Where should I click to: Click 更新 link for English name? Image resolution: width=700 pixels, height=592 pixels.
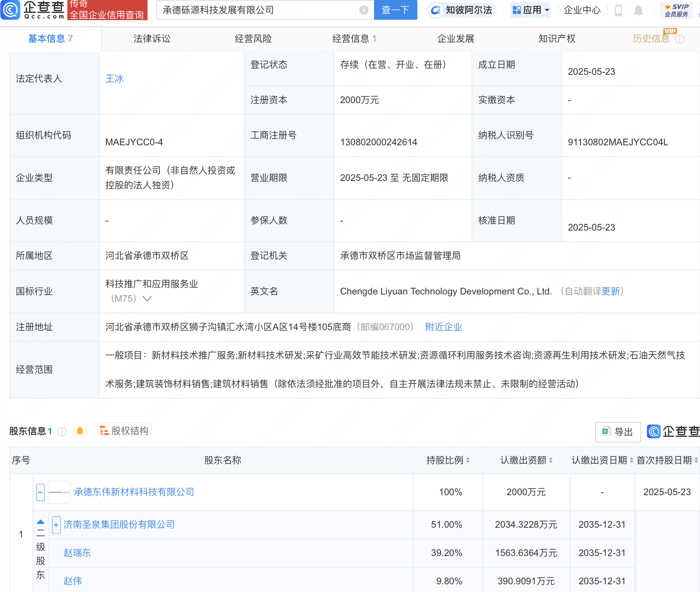pyautogui.click(x=611, y=291)
